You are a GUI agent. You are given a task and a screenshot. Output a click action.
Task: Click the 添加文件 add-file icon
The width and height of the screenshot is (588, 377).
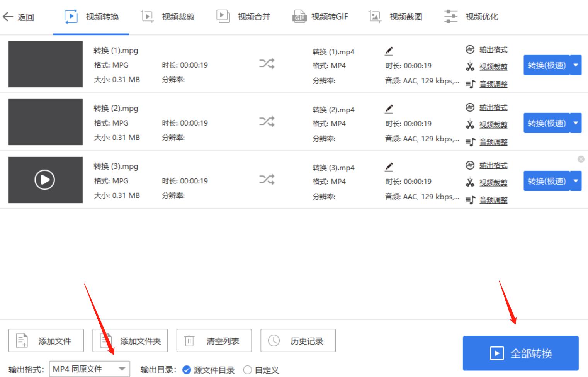coord(21,340)
